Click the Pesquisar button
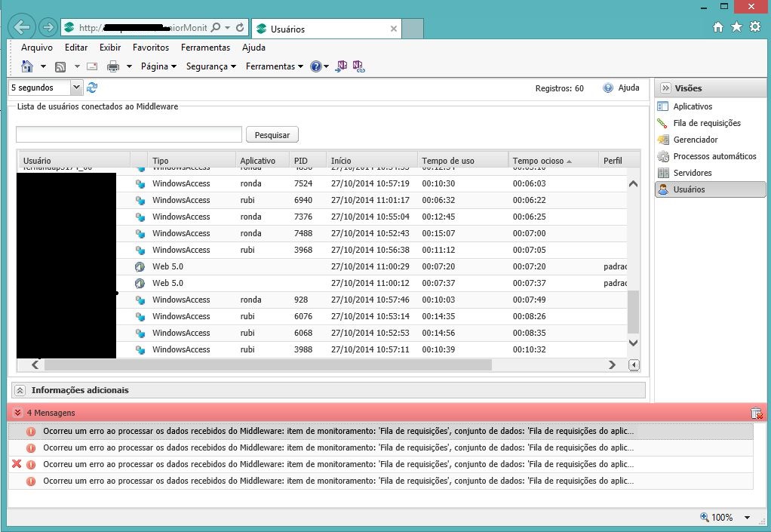771x532 pixels. coord(272,135)
